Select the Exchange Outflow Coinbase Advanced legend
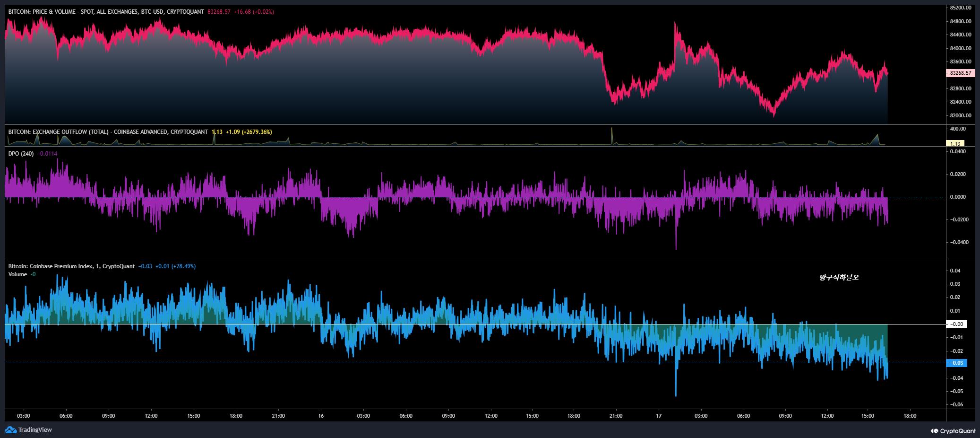980x438 pixels. coord(108,132)
